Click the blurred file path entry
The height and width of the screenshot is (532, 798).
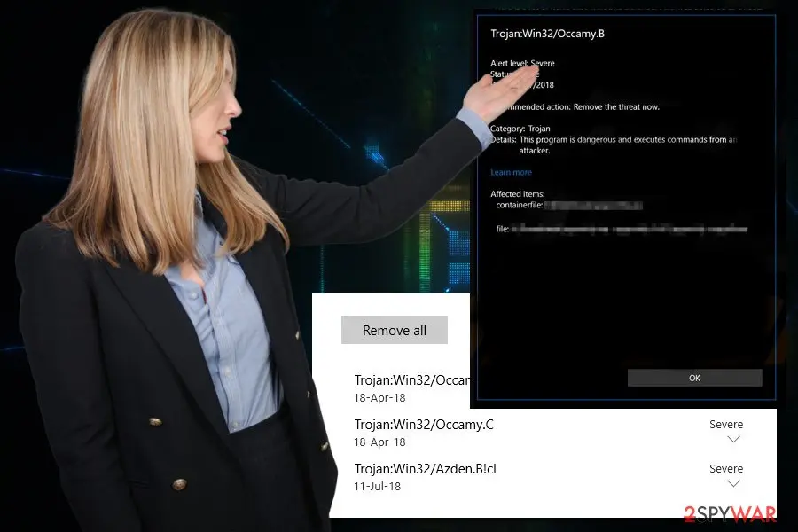coord(630,229)
